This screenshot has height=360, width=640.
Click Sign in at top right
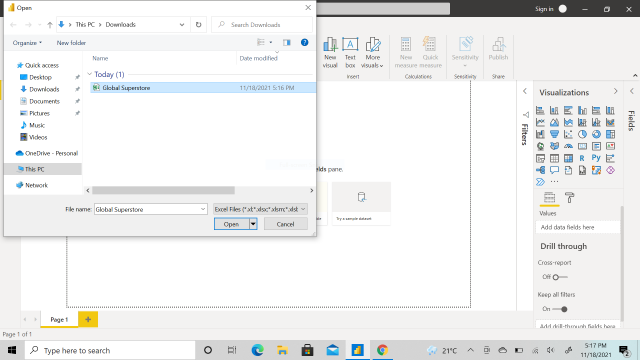544,9
